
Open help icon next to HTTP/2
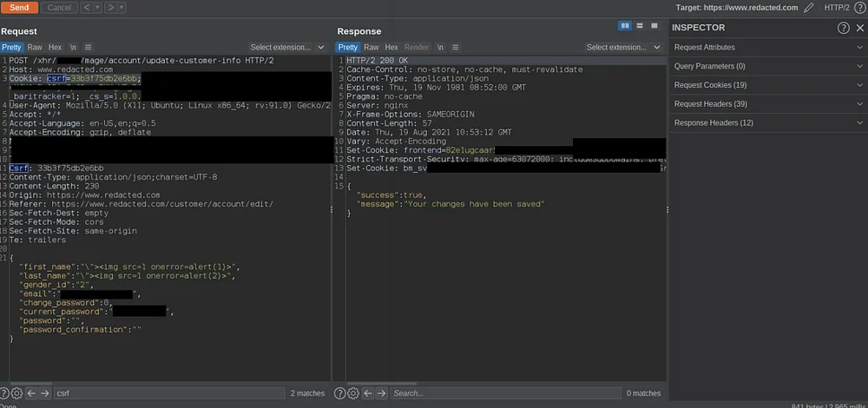(859, 7)
